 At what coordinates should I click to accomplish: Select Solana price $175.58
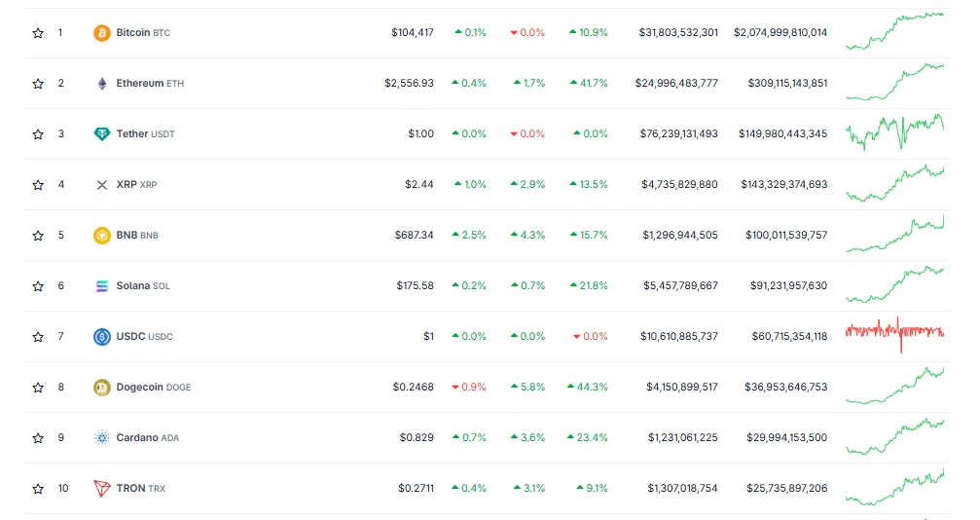pos(415,286)
